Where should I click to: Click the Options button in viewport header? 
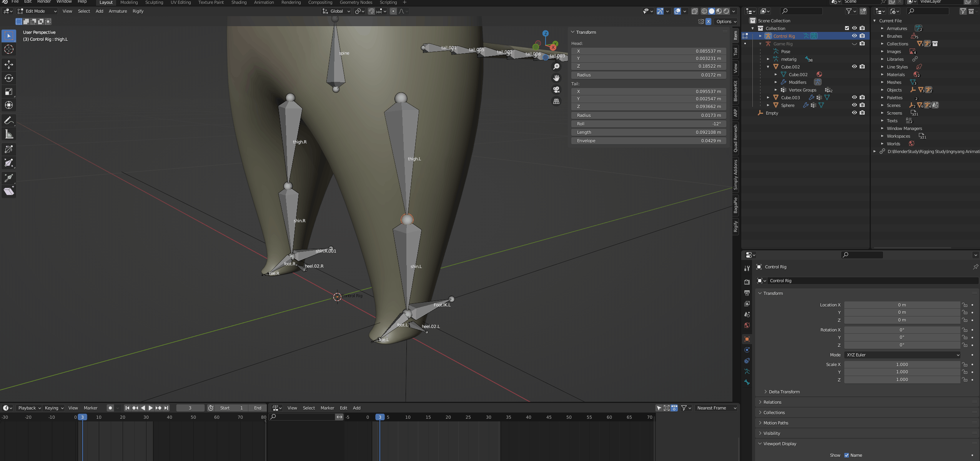(726, 22)
